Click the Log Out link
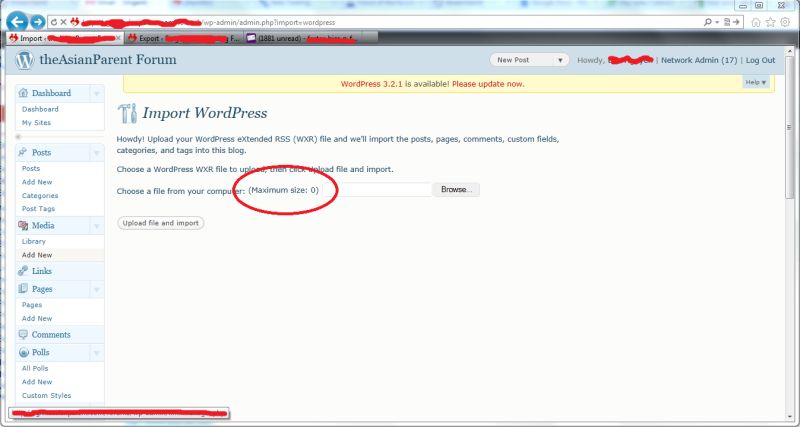The width and height of the screenshot is (800, 427). (x=760, y=60)
